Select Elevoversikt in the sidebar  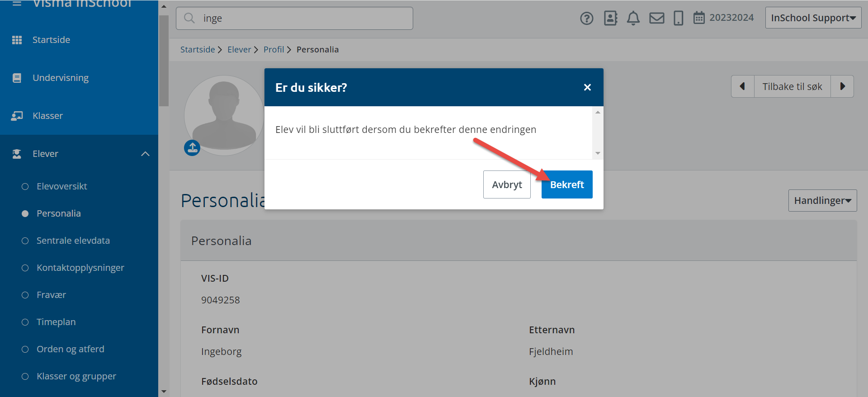[62, 186]
